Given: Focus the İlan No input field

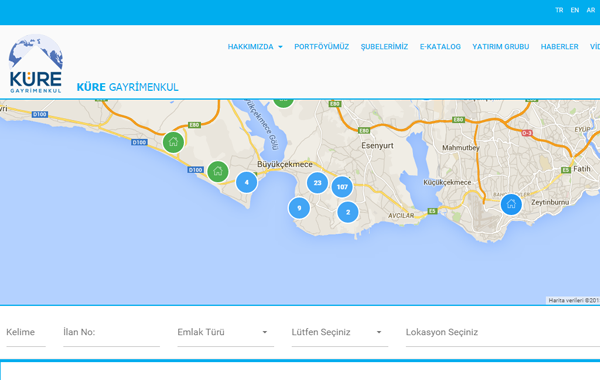Looking at the screenshot, I should (x=111, y=332).
